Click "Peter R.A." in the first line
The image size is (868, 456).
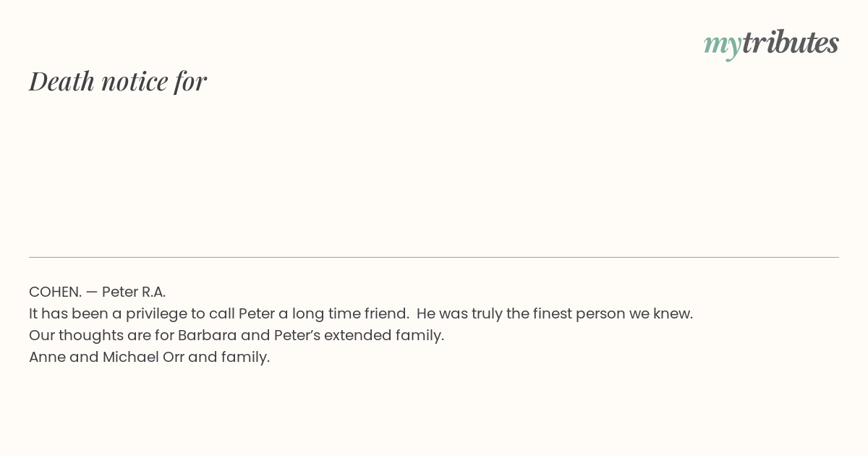pyautogui.click(x=134, y=292)
